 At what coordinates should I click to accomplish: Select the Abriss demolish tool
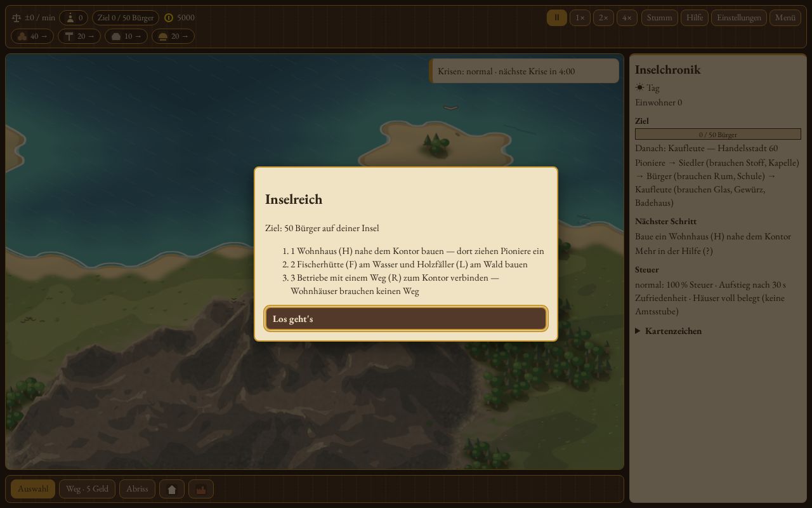[x=137, y=489]
